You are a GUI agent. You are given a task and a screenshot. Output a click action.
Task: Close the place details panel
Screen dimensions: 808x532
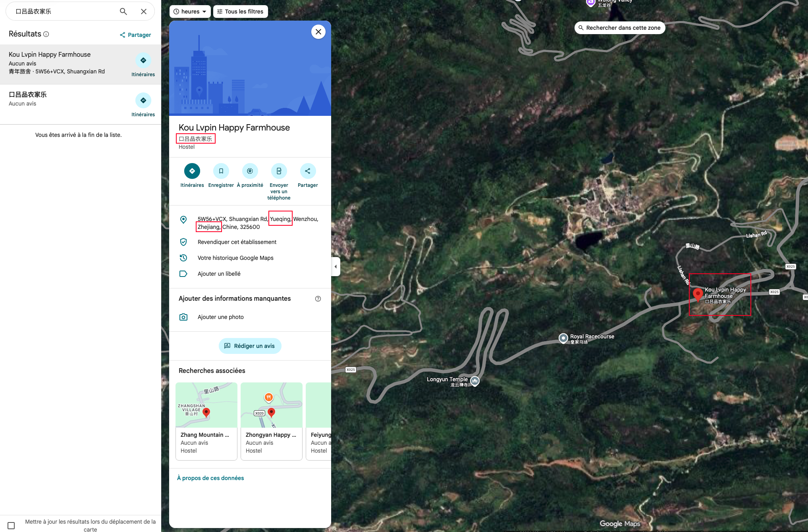[318, 32]
